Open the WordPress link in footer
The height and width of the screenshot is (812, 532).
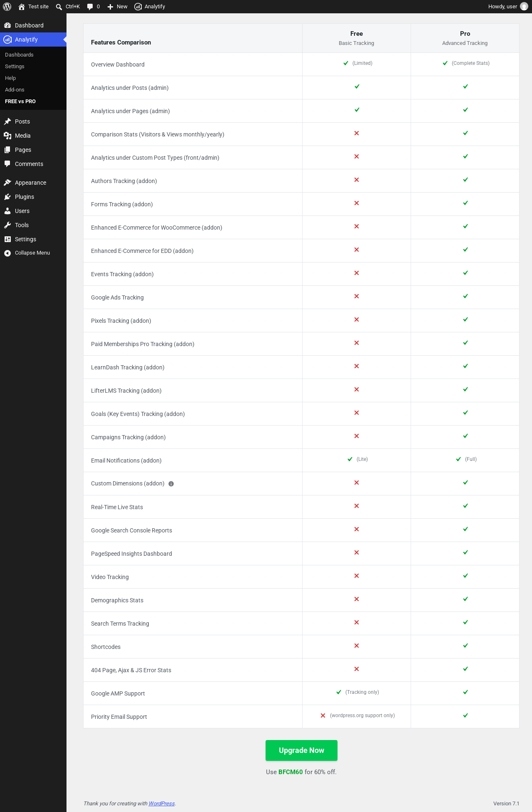(162, 804)
